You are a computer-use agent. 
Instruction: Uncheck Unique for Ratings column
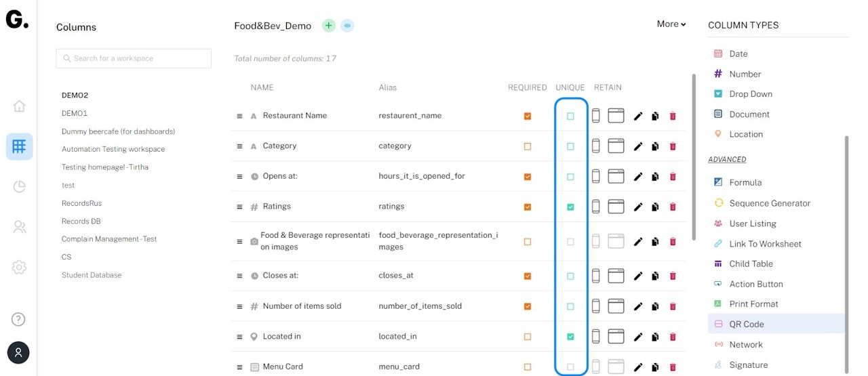(570, 207)
